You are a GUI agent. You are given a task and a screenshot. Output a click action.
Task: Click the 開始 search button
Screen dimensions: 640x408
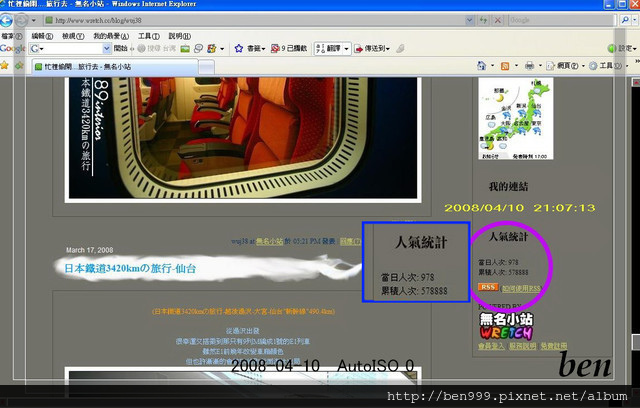[120, 49]
